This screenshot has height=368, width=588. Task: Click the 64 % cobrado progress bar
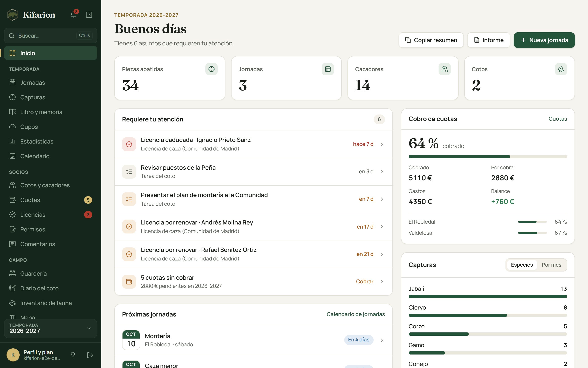pyautogui.click(x=488, y=156)
